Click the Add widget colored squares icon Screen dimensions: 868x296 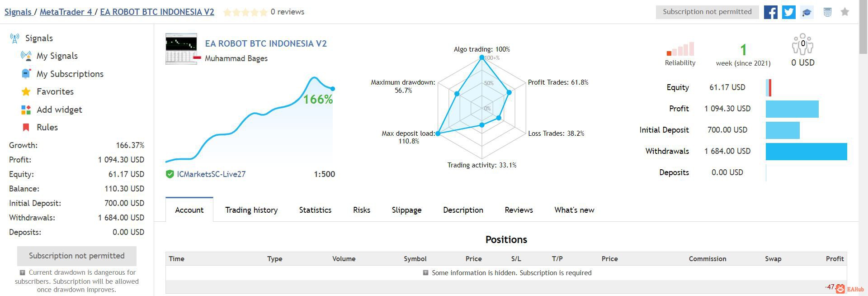(26, 110)
